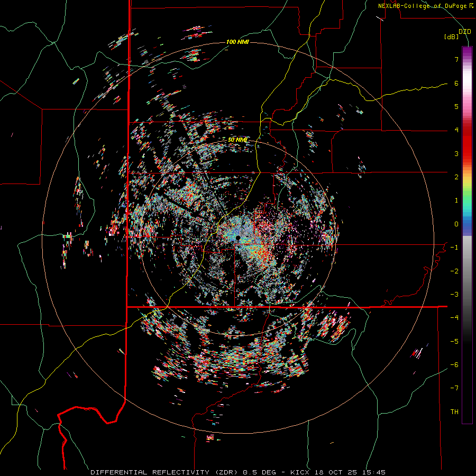
Task: Click the -3 value on the color scale
Action: click(x=454, y=295)
